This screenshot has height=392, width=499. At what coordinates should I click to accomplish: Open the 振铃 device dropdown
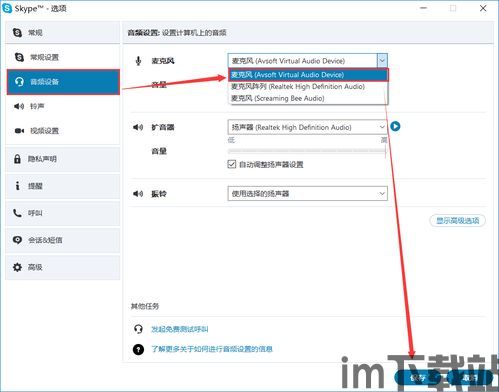click(x=307, y=194)
